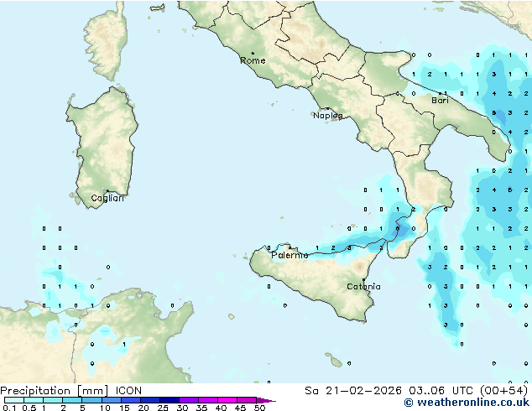This screenshot has width=532, height=411.
Task: Click the (00+54) forecast offset text
Action: pos(503,391)
